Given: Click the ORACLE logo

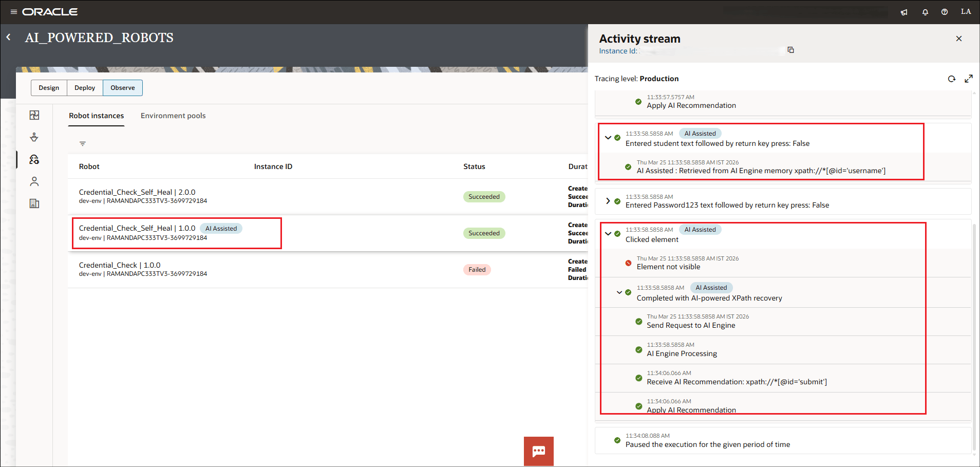Looking at the screenshot, I should (50, 12).
